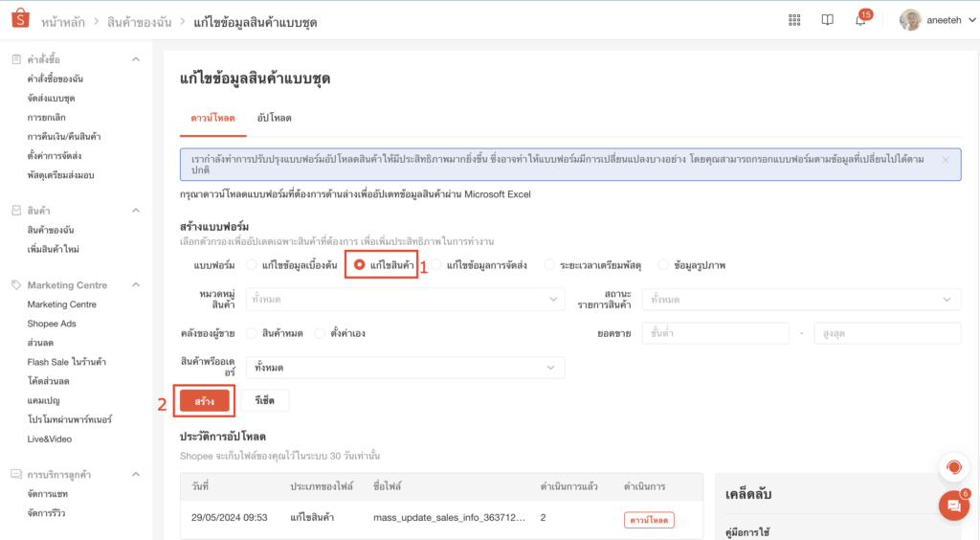
Task: Select ข้อมูลรูปภาพ radio option
Action: click(x=663, y=265)
